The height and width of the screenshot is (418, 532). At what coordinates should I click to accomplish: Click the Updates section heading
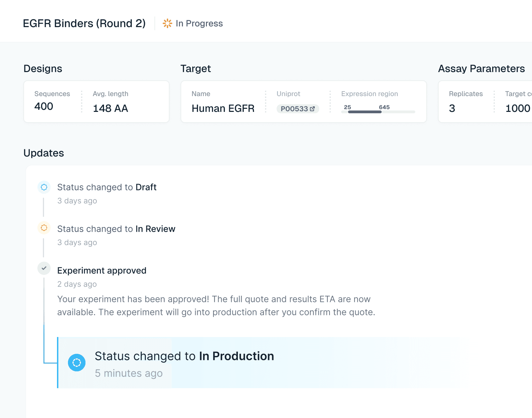coord(44,153)
